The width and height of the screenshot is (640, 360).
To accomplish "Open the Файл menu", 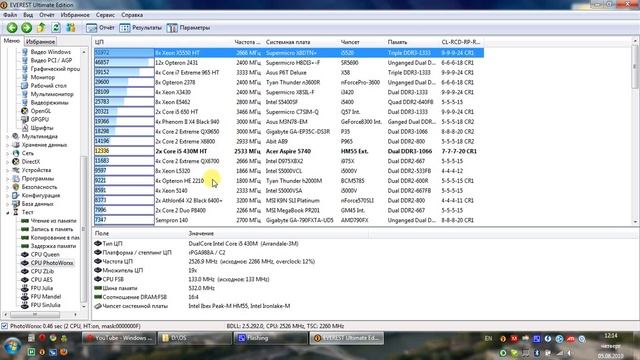I will pos(10,15).
